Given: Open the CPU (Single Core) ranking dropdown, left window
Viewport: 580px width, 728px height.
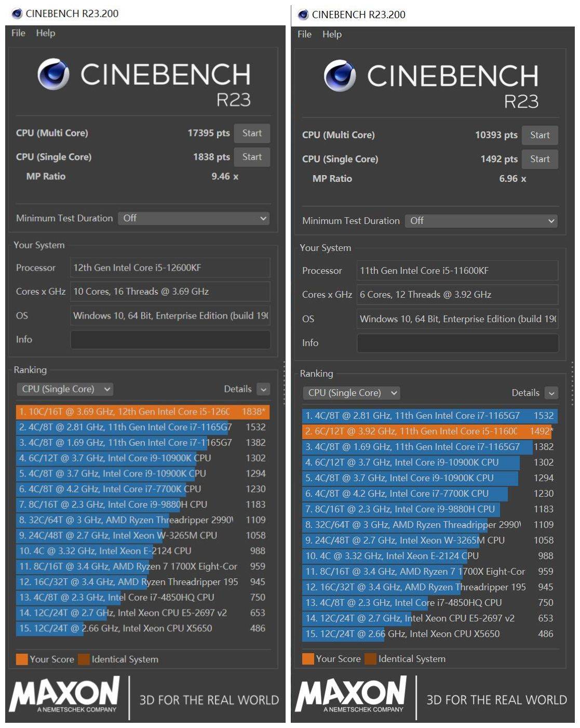Looking at the screenshot, I should (65, 389).
